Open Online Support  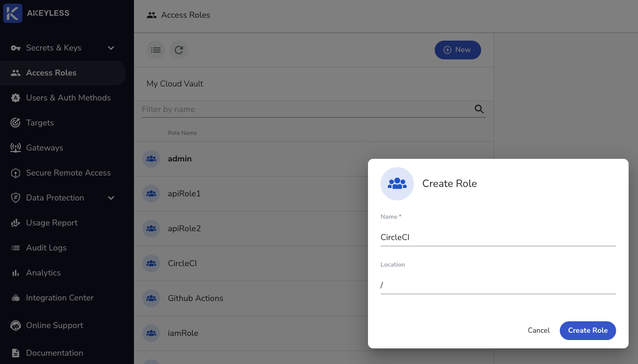63,325
